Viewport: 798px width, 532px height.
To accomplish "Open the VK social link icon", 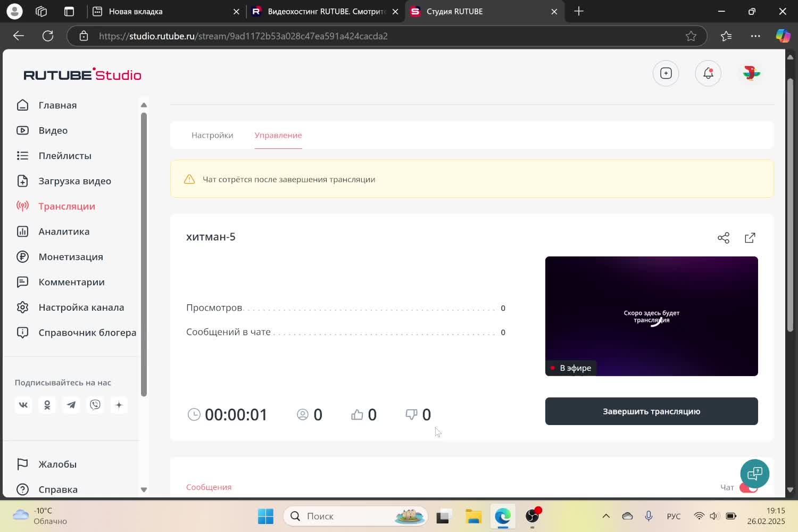I will pyautogui.click(x=23, y=405).
